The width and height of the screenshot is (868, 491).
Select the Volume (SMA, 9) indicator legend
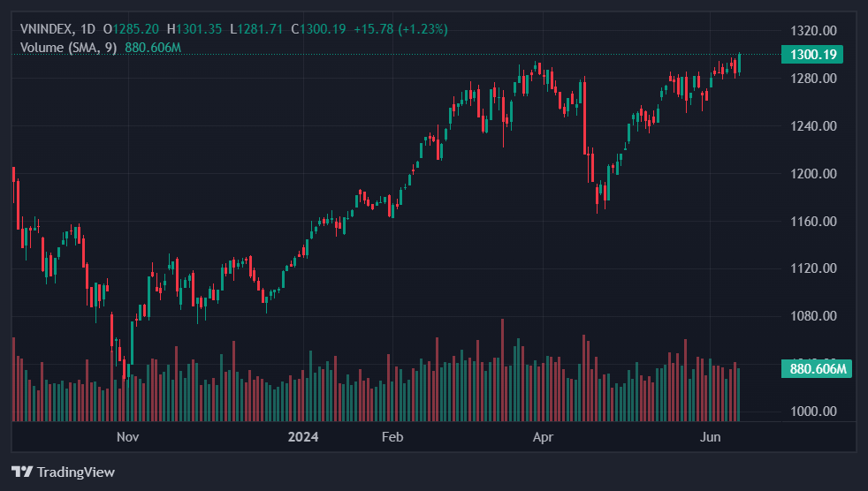point(68,47)
